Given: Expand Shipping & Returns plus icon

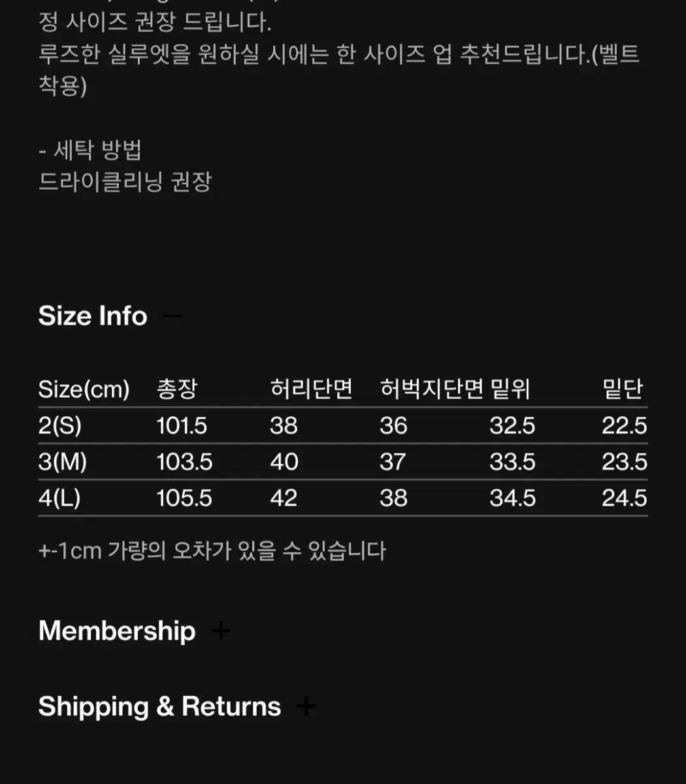Looking at the screenshot, I should 306,706.
